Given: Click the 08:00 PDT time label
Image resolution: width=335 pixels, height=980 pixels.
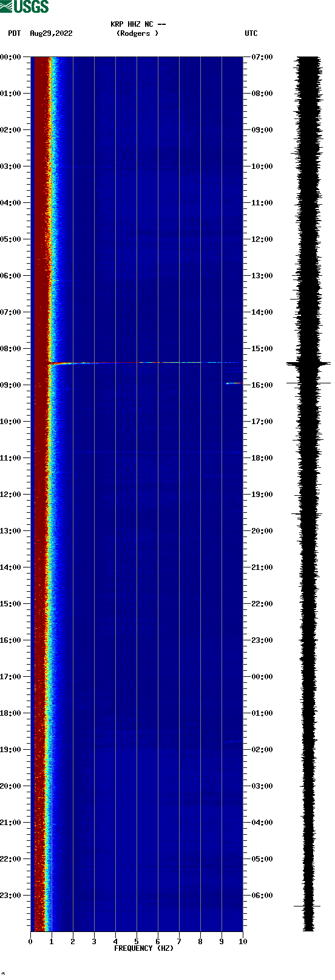Looking at the screenshot, I should tap(11, 349).
